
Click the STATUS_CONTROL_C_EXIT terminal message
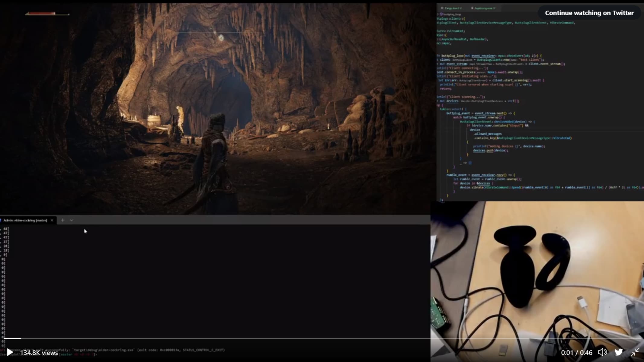pyautogui.click(x=204, y=350)
